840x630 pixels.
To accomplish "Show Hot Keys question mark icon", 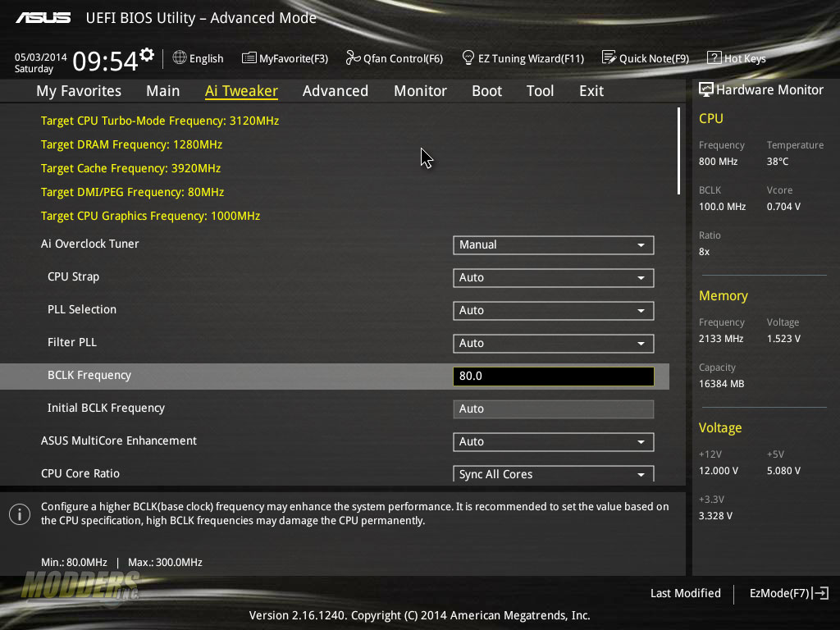I will [x=714, y=58].
